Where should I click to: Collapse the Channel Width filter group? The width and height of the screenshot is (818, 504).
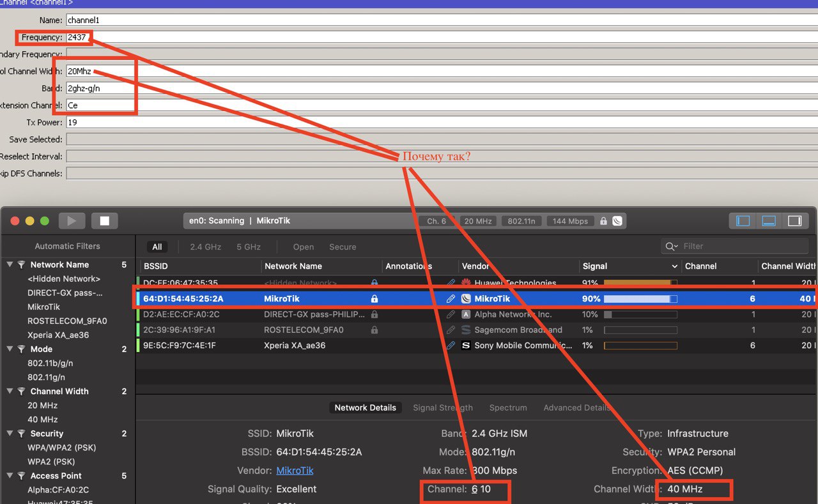tap(10, 391)
